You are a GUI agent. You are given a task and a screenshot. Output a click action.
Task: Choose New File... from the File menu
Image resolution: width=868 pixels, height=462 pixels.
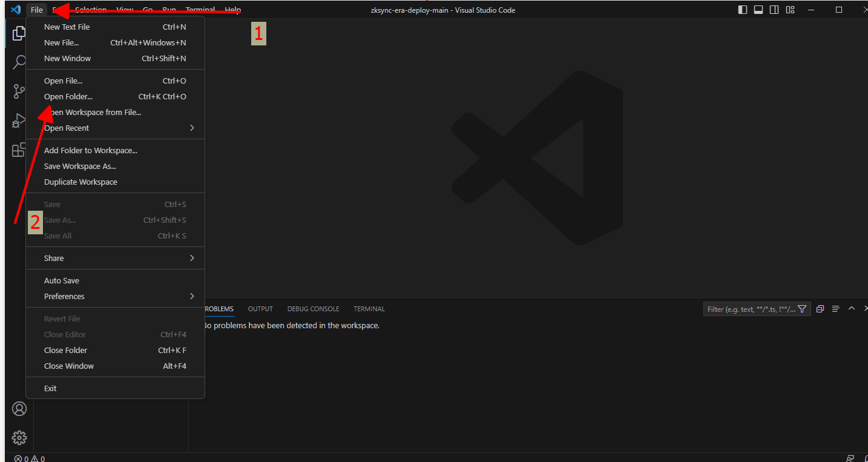tap(115, 42)
